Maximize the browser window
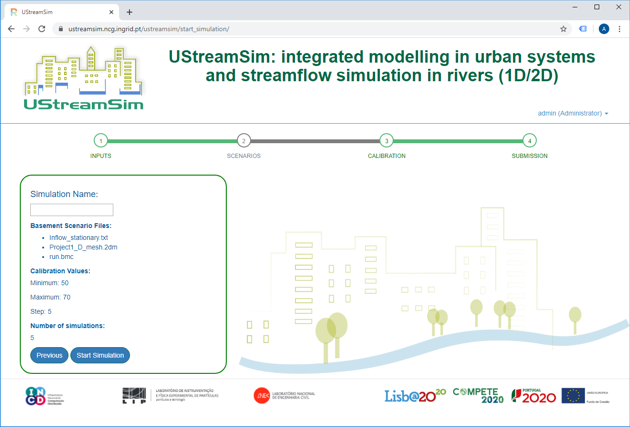The height and width of the screenshot is (427, 630). coord(597,7)
